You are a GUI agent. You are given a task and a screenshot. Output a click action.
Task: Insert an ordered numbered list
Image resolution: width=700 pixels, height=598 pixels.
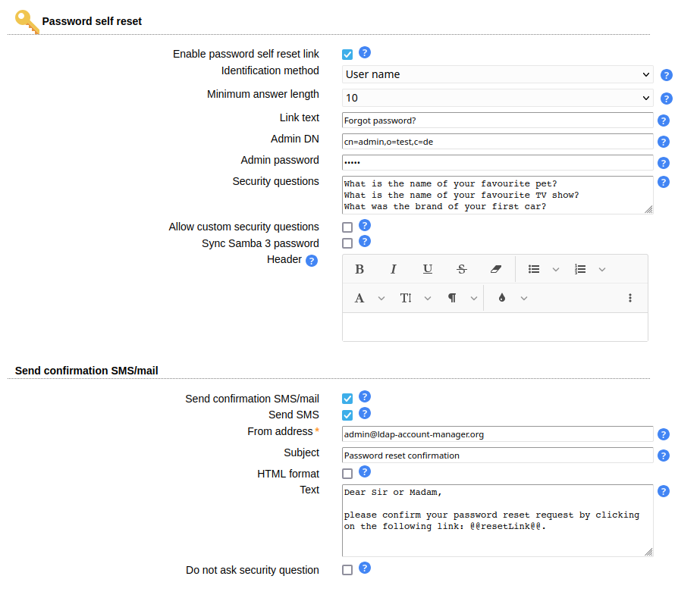[580, 269]
